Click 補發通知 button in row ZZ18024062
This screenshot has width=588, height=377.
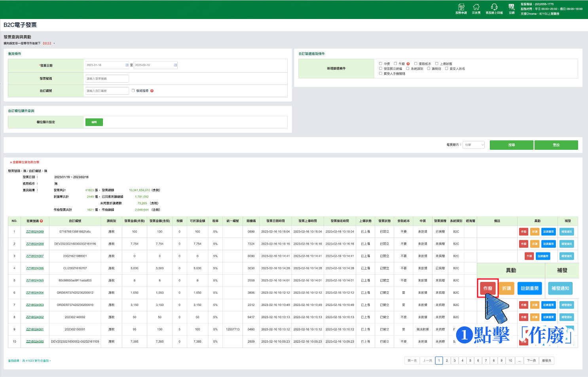(566, 317)
